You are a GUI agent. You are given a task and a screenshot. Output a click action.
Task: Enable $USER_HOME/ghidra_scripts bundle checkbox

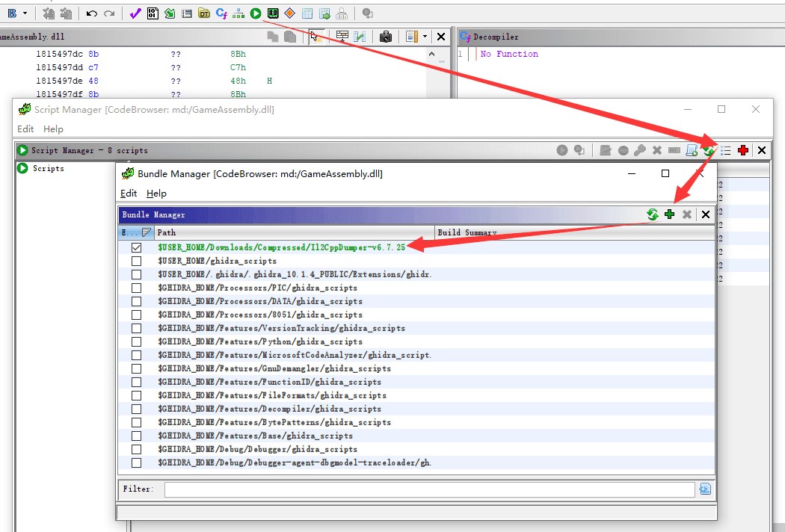pyautogui.click(x=136, y=261)
